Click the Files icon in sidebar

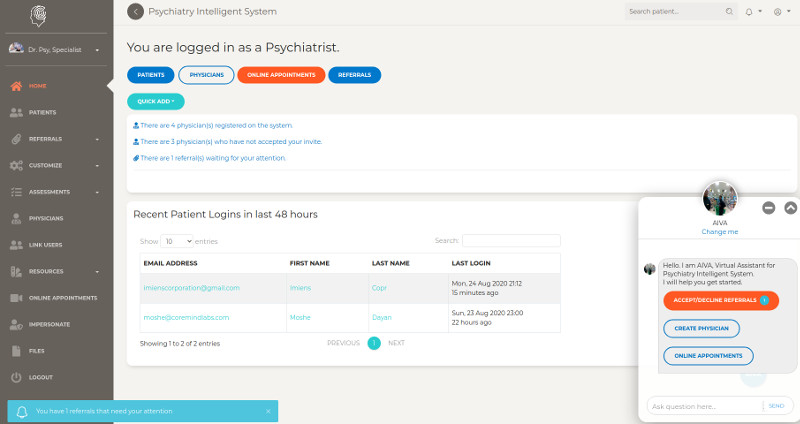(x=16, y=351)
